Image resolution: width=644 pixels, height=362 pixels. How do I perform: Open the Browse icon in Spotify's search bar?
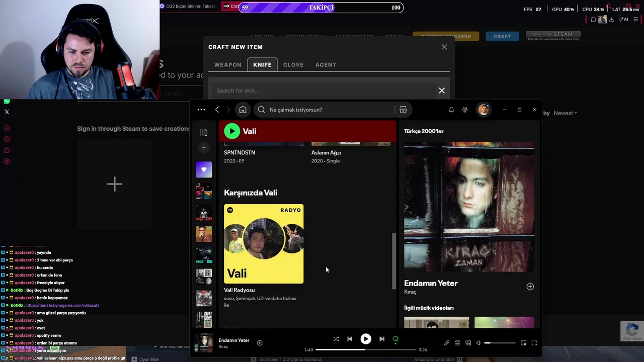(x=403, y=110)
